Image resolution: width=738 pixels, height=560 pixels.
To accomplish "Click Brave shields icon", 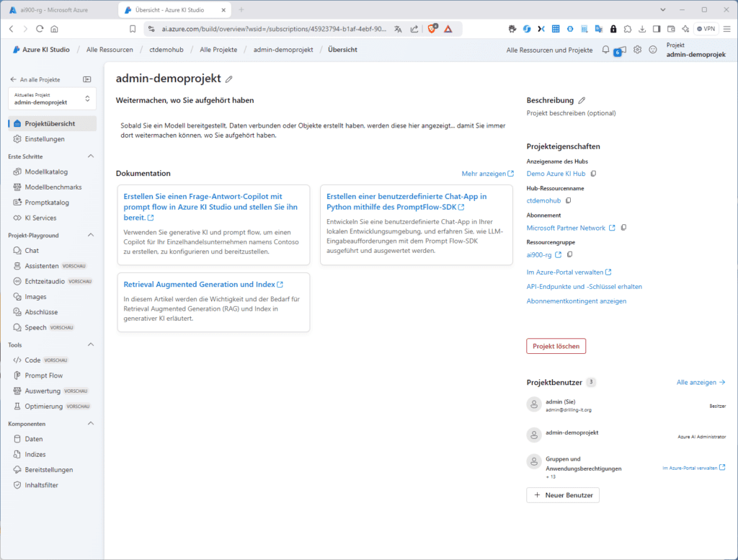I will [x=432, y=29].
